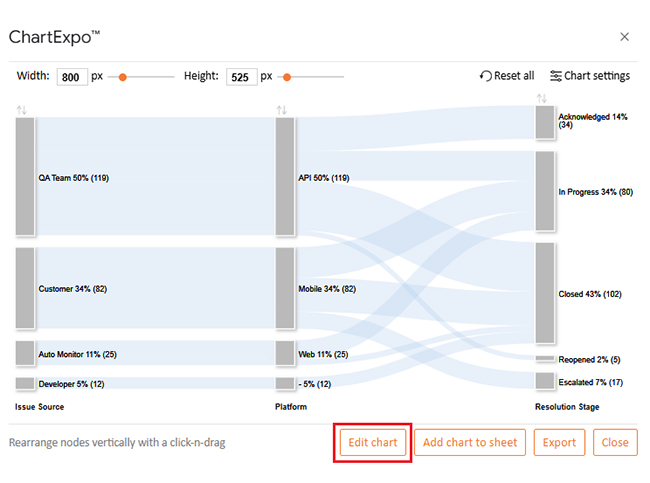Click Add chart to sheet
650x483 pixels.
[470, 442]
